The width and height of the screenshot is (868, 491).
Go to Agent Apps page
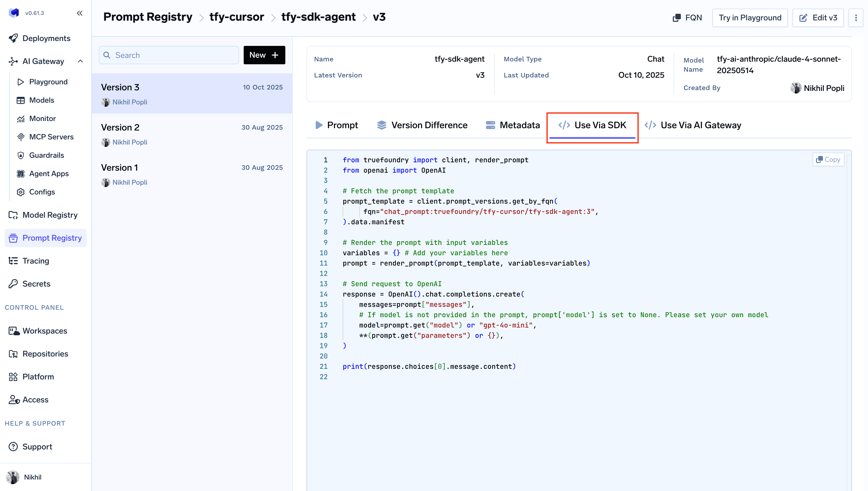(x=49, y=173)
